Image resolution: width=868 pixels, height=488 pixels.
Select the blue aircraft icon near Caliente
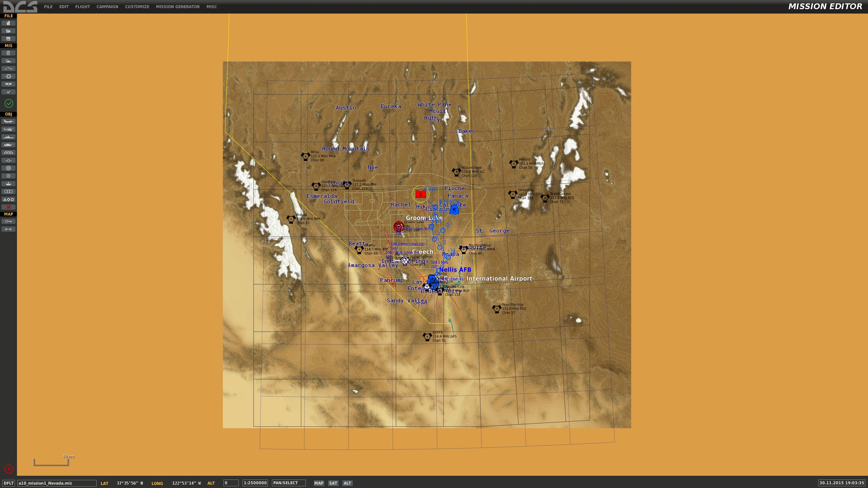[454, 209]
